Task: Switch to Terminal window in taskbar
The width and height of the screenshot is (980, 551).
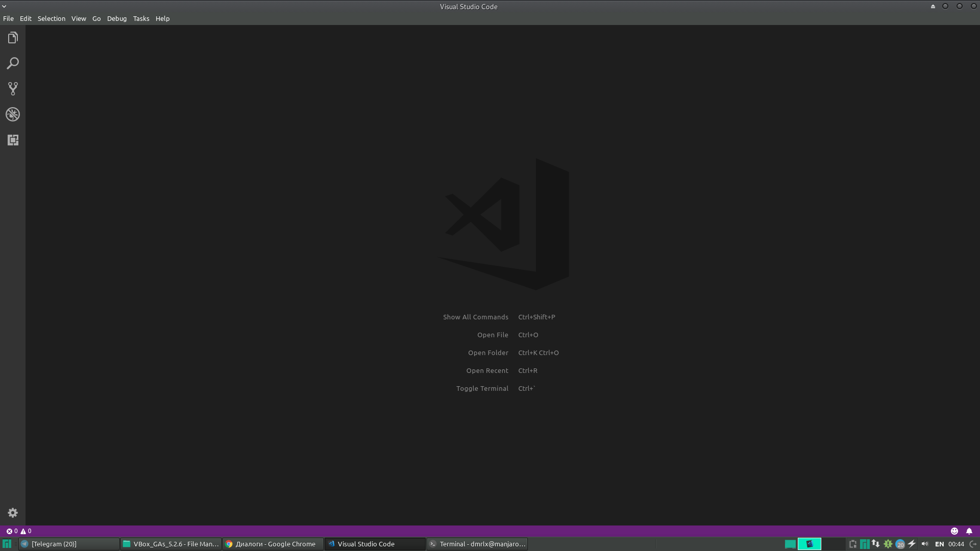Action: (x=477, y=544)
